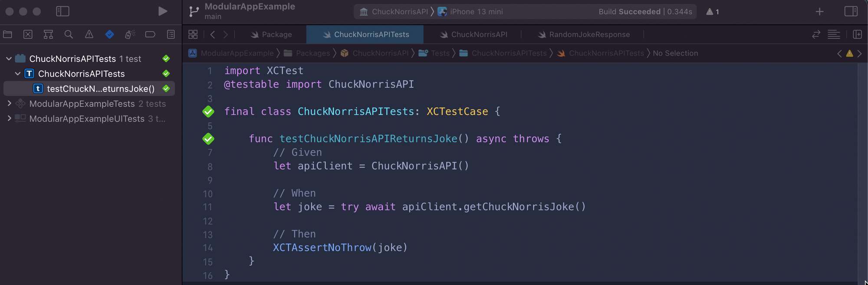Switch to the ChuckNorrisAPI tab
This screenshot has height=285, width=868.
pos(473,34)
